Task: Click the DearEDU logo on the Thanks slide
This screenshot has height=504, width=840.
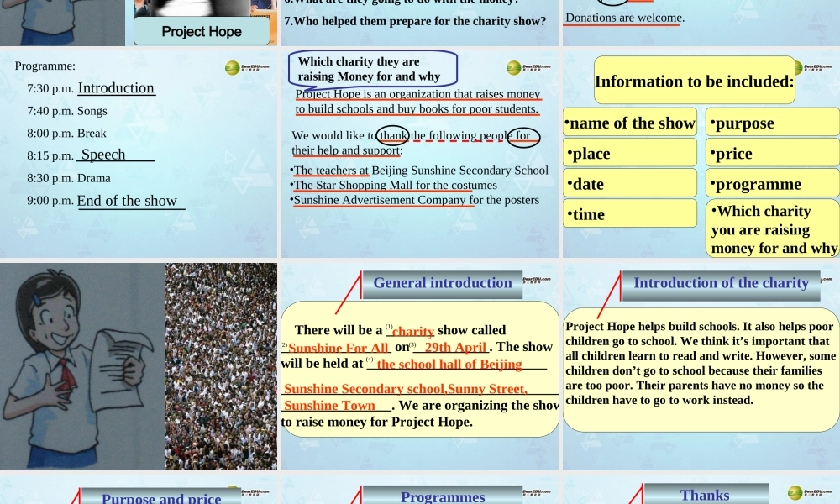Action: [x=810, y=492]
